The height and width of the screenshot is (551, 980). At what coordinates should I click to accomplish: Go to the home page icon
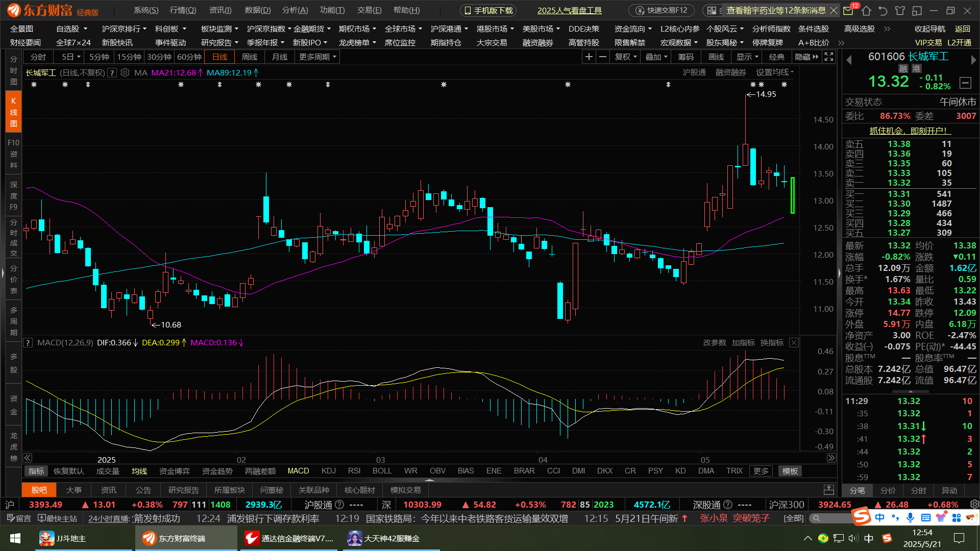coord(866,11)
